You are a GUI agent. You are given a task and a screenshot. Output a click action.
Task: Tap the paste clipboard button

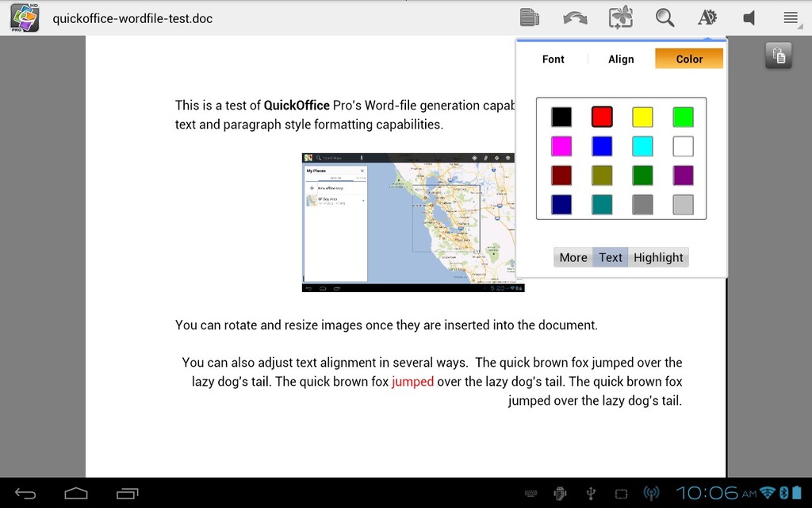click(779, 56)
